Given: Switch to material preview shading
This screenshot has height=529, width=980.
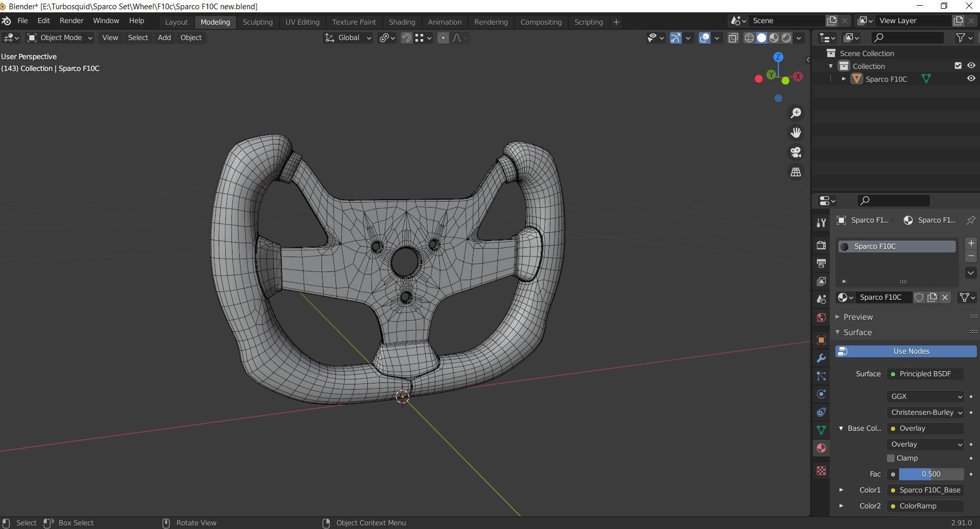Looking at the screenshot, I should 774,38.
